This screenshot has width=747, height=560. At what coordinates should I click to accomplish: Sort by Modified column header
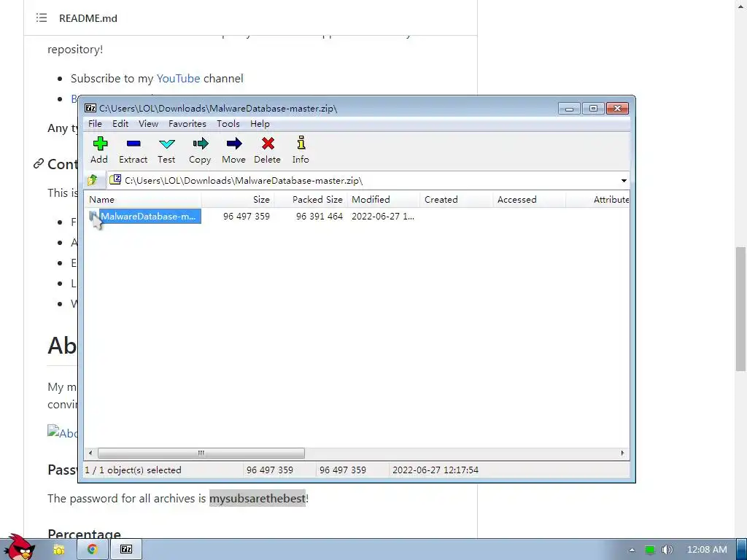[384, 200]
